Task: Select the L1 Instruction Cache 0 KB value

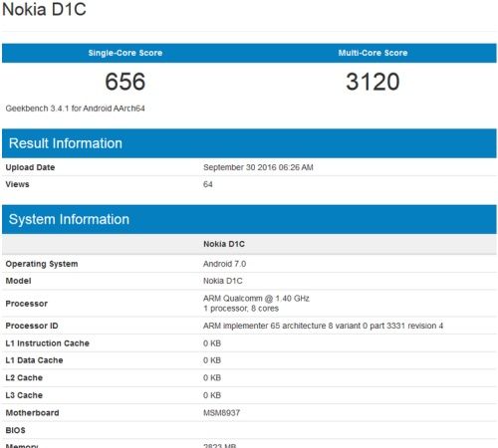Action: pyautogui.click(x=212, y=343)
